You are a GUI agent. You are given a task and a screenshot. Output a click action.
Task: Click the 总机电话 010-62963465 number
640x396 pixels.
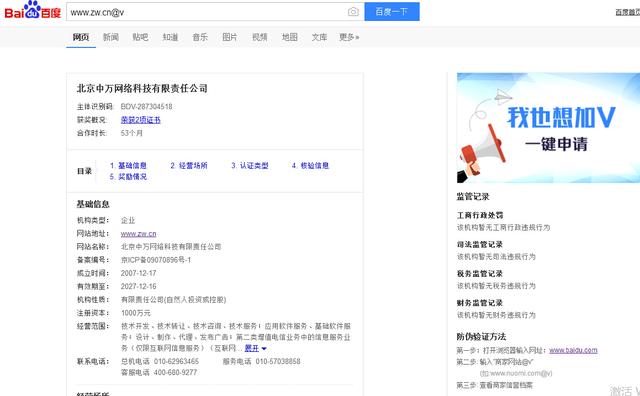pos(160,361)
